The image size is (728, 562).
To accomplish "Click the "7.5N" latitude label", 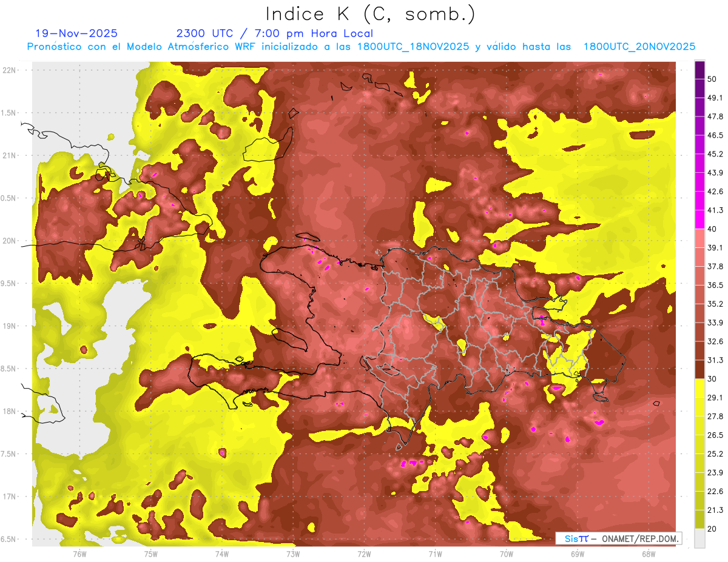I will 9,453.
